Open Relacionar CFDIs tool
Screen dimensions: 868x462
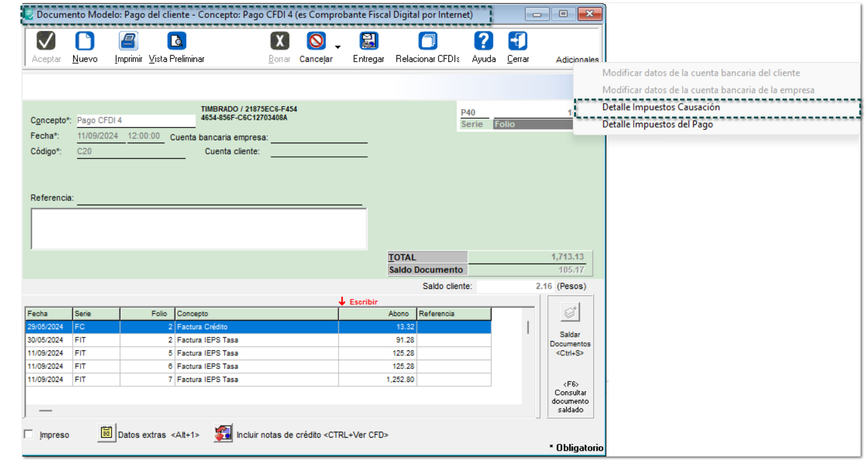(428, 42)
